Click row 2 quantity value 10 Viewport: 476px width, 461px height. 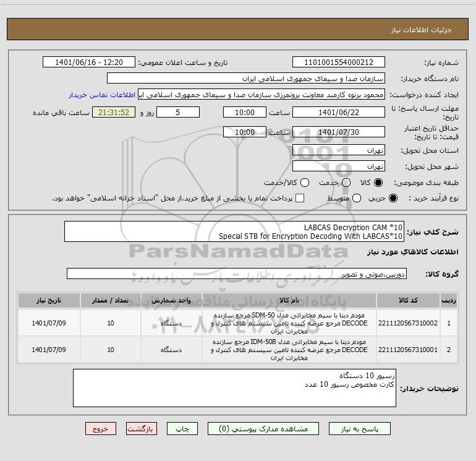(111, 350)
